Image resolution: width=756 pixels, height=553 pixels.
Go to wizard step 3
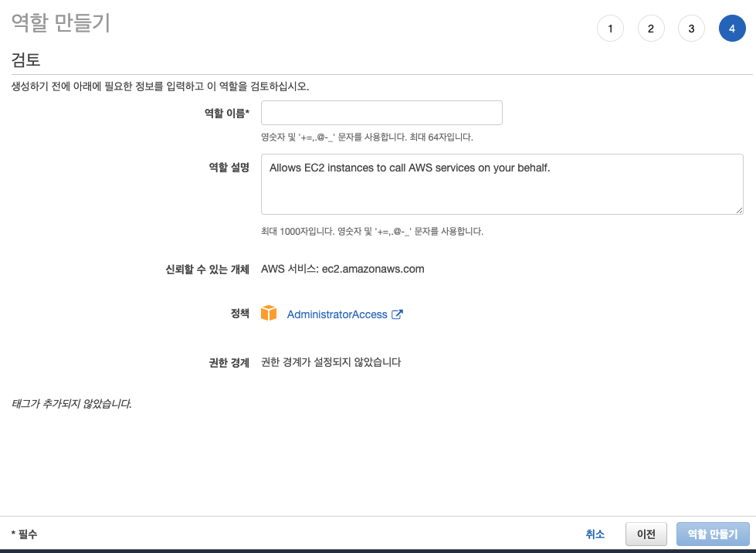[x=691, y=29]
